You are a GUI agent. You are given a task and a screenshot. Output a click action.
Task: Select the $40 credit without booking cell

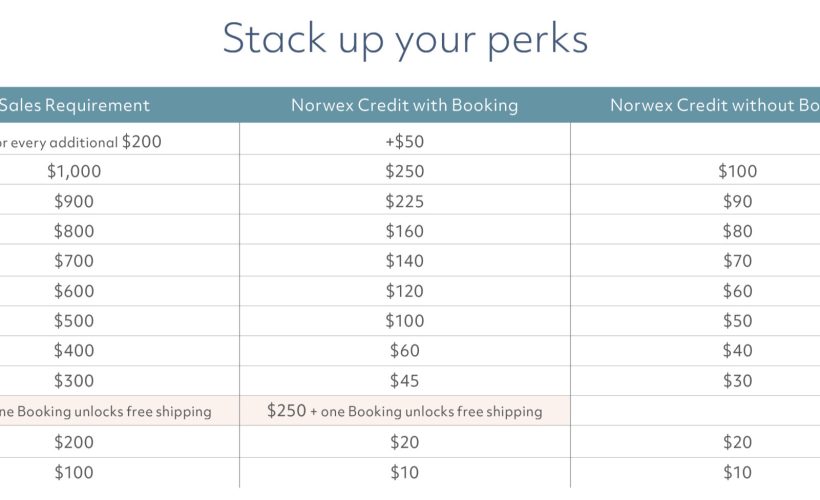point(737,350)
